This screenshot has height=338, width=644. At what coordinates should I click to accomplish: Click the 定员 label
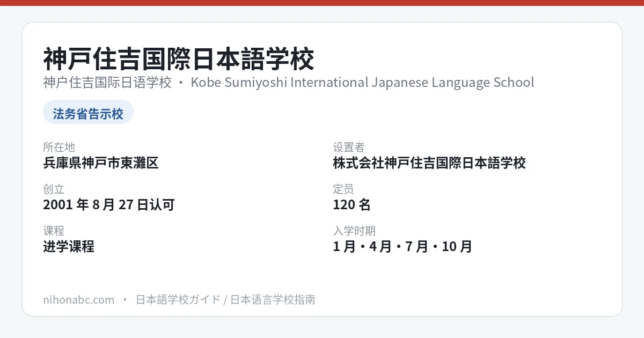tap(343, 189)
